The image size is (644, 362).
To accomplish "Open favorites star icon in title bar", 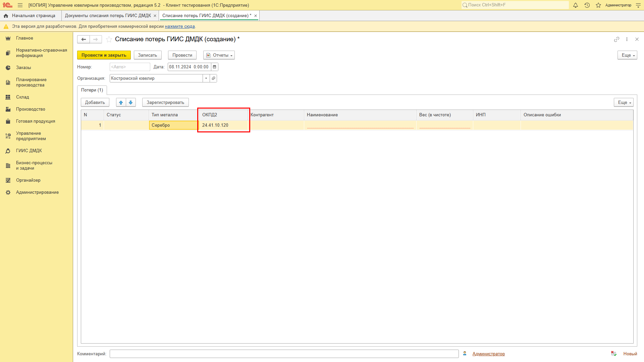I will [x=598, y=5].
